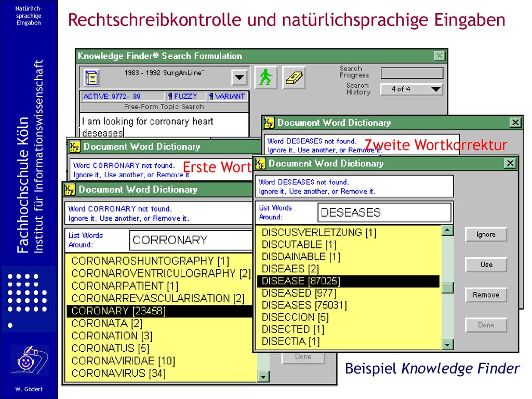This screenshot has width=532, height=399.
Task: Click the ACTIVE: 9772- 89 status field
Action: 123,96
